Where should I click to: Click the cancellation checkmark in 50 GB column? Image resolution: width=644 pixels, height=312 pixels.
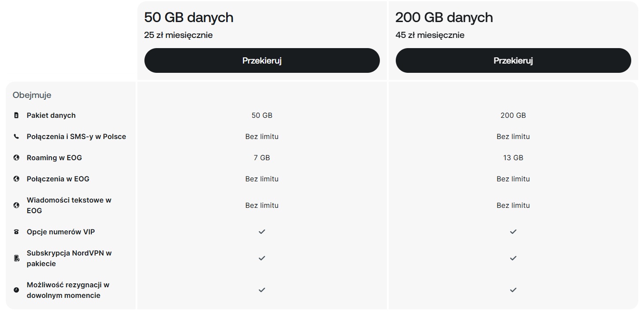coord(262,290)
